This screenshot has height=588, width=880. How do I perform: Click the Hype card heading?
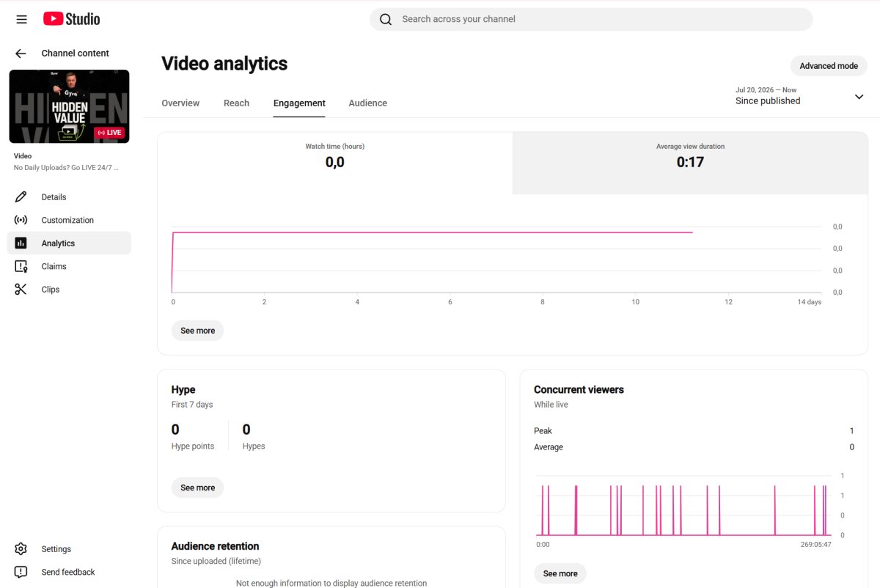[x=183, y=390]
